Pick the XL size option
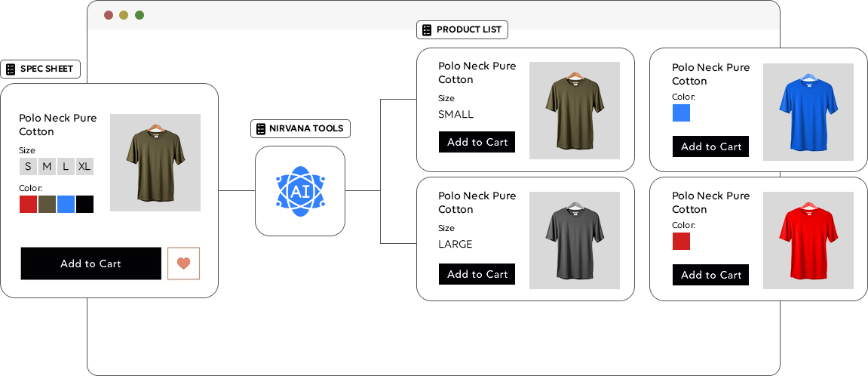Screen dimensions: 868x376 [84, 166]
